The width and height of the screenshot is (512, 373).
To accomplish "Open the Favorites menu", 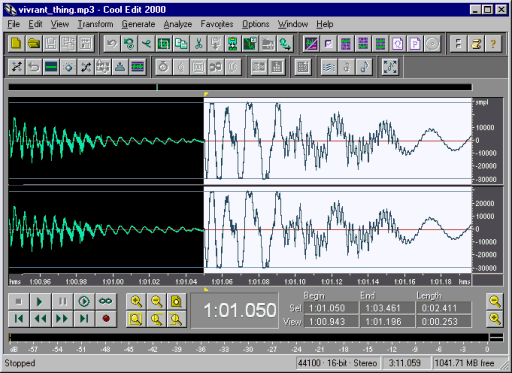I will (x=217, y=24).
